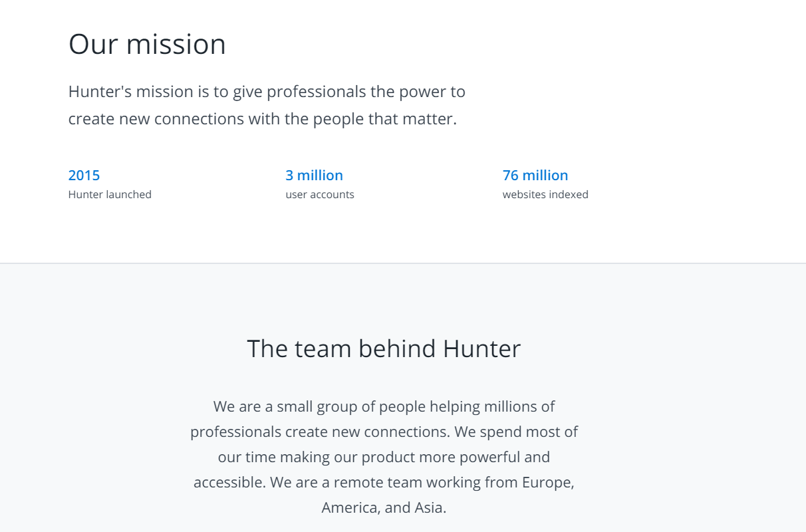This screenshot has width=806, height=532.
Task: Click the first line of Hunter's mission statement
Action: click(x=267, y=92)
